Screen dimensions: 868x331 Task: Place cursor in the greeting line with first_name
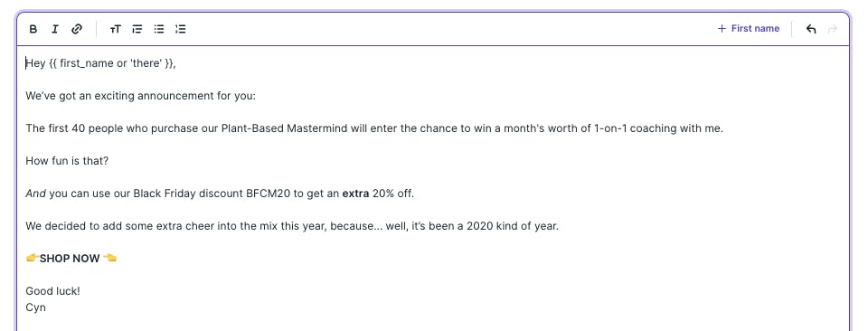click(x=100, y=63)
